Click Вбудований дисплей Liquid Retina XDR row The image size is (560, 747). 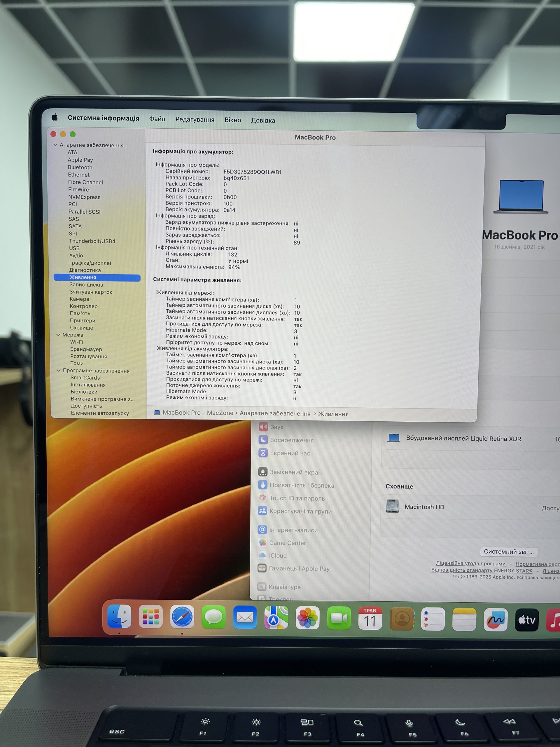pyautogui.click(x=470, y=438)
